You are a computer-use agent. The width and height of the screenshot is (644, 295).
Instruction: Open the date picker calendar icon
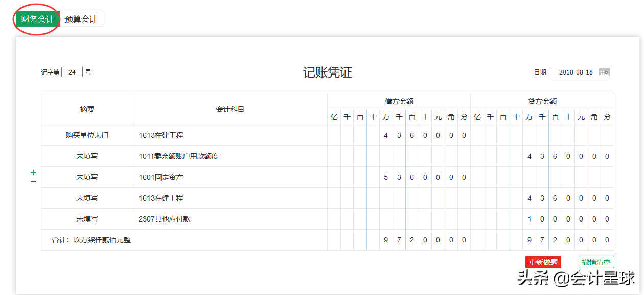click(x=606, y=71)
